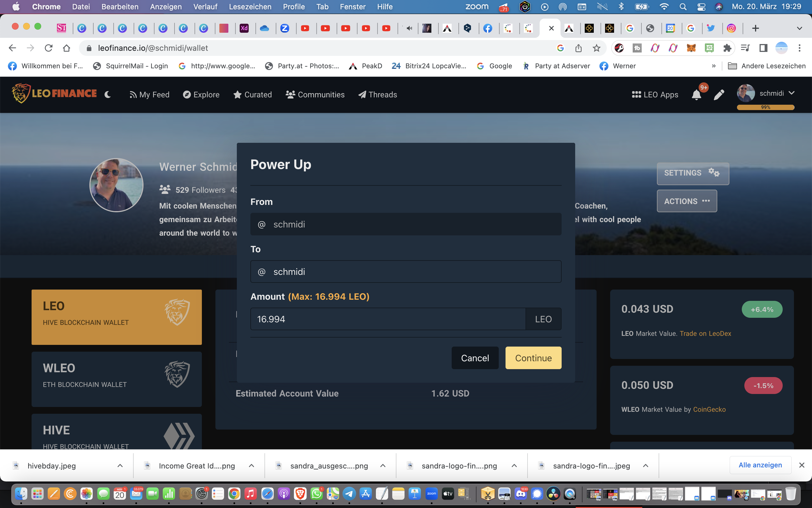Open the share page icon in address bar
Viewport: 812px width, 508px height.
coord(579,48)
